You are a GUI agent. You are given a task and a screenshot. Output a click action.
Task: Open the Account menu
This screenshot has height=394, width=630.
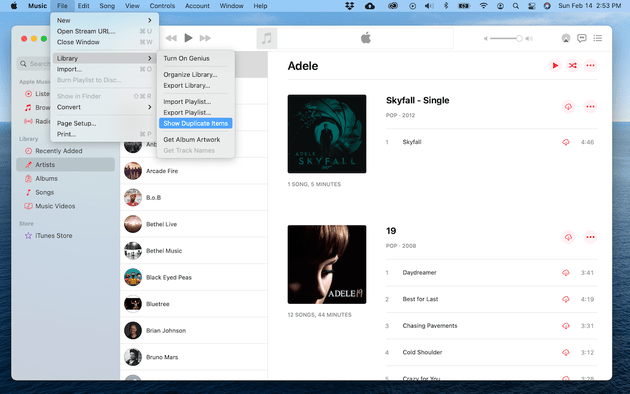(x=197, y=6)
